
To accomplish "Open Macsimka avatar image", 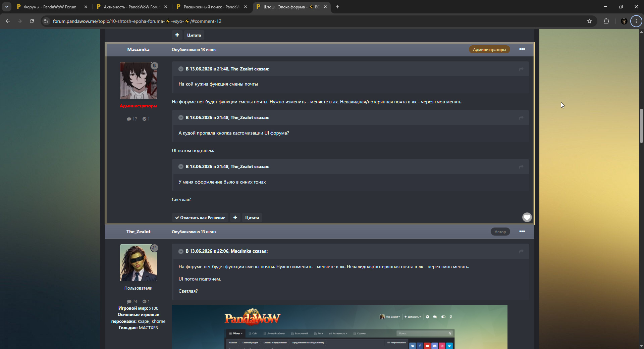I will 139,81.
